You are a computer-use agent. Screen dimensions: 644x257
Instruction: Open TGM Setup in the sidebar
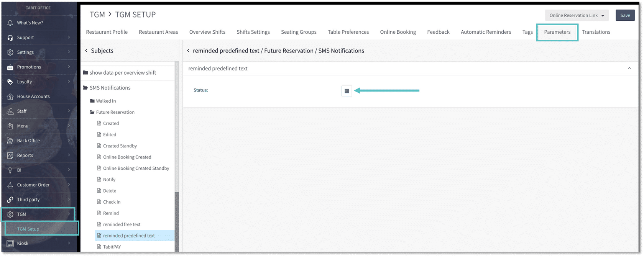(28, 229)
